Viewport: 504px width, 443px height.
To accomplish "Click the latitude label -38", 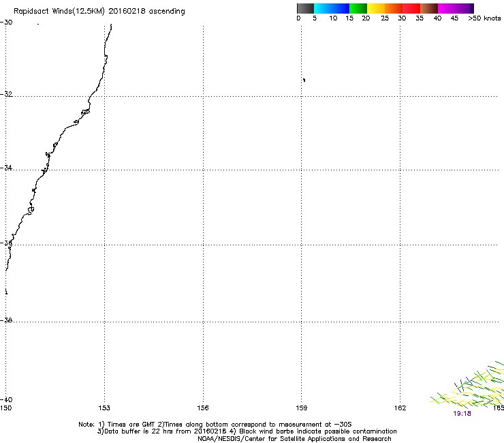I will pyautogui.click(x=6, y=320).
